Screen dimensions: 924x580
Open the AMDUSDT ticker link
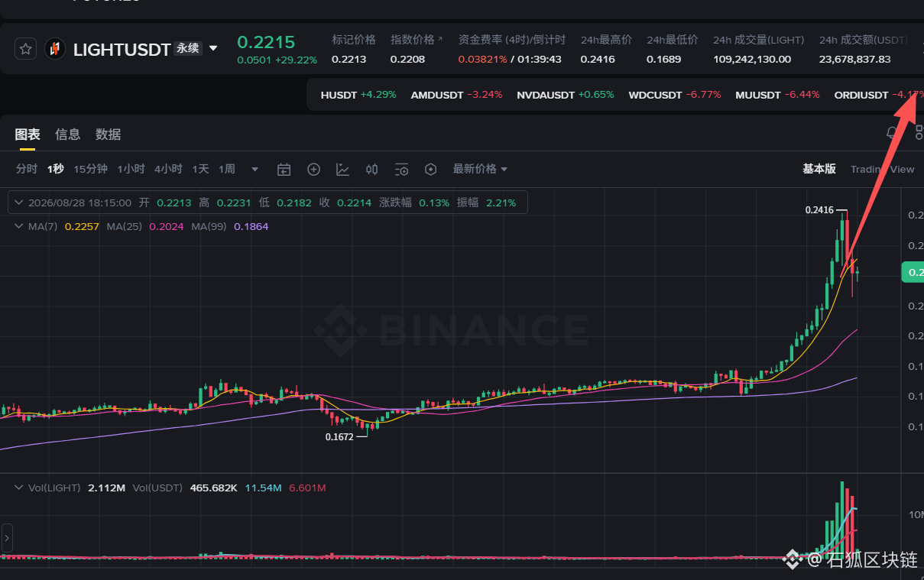point(456,95)
